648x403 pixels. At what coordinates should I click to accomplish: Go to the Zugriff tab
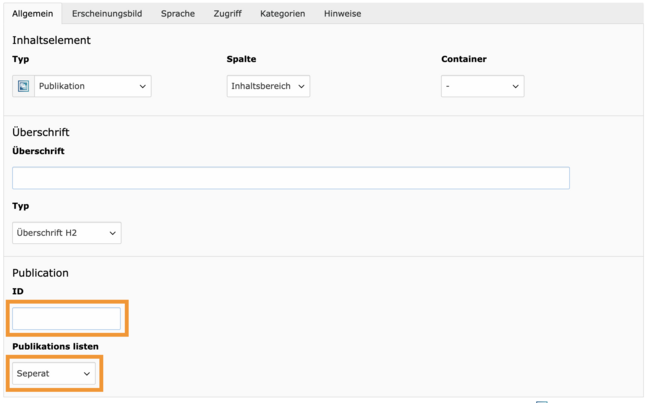tap(227, 14)
